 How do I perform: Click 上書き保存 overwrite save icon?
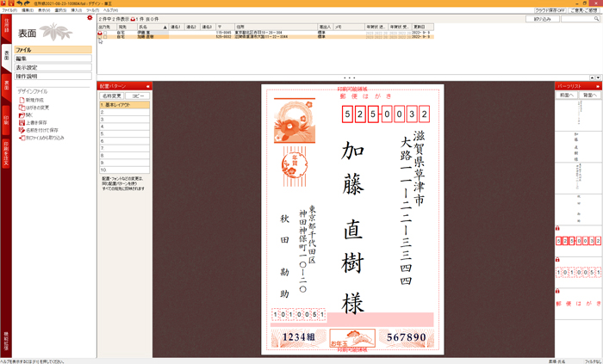[21, 122]
